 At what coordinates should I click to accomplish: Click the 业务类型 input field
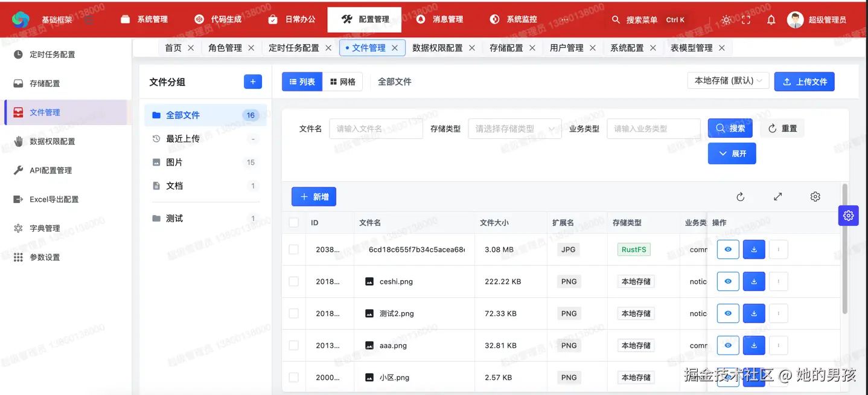click(653, 129)
